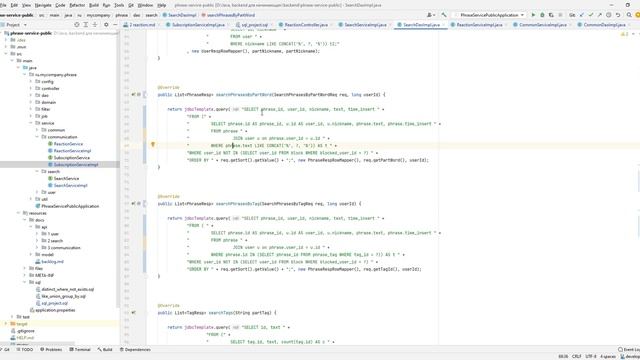The height and width of the screenshot is (360, 640).
Task: Switch to CommonServiceImpl.java editor tab
Action: (x=542, y=24)
